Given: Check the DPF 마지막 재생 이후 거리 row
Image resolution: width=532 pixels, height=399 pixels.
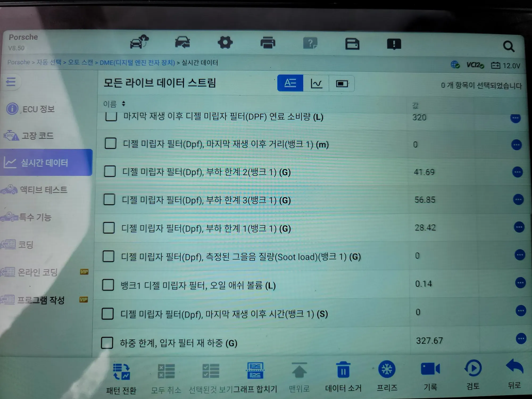Looking at the screenshot, I should [110, 144].
